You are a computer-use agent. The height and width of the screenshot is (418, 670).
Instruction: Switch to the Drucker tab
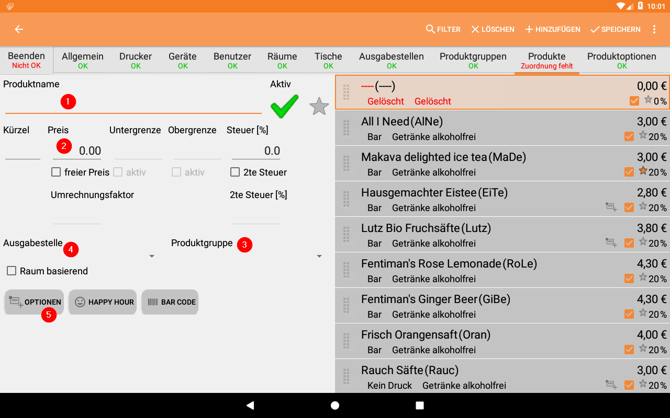(136, 61)
